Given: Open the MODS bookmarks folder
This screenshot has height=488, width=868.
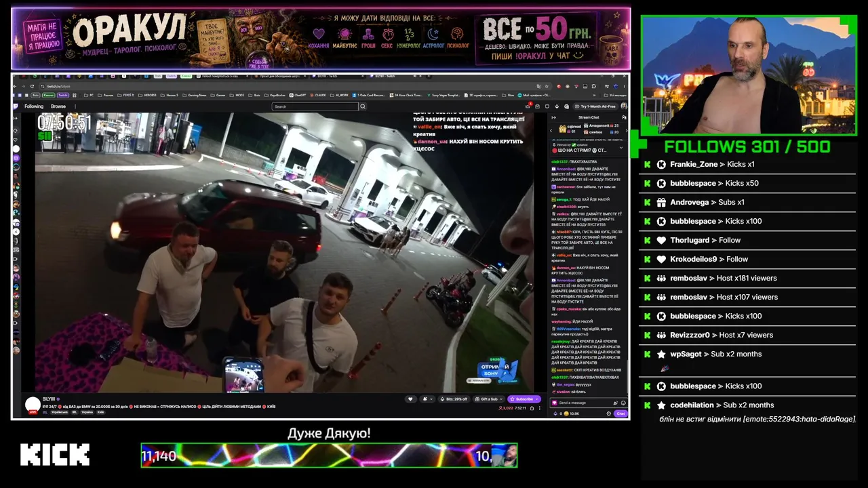Looking at the screenshot, I should [x=238, y=96].
